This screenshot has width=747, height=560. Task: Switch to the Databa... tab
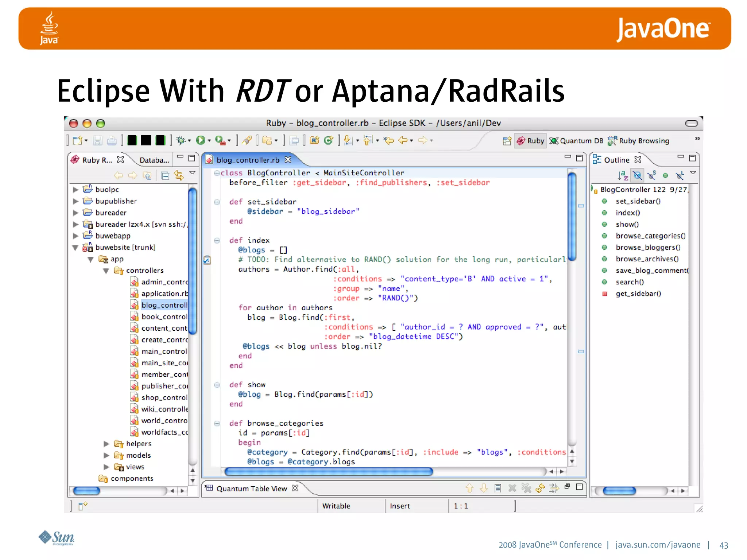click(154, 160)
